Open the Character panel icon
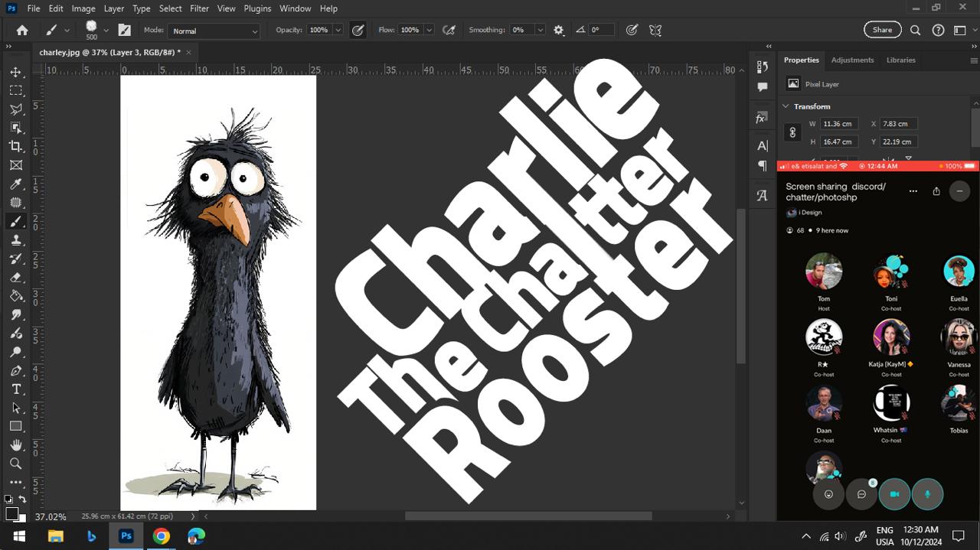 click(762, 146)
